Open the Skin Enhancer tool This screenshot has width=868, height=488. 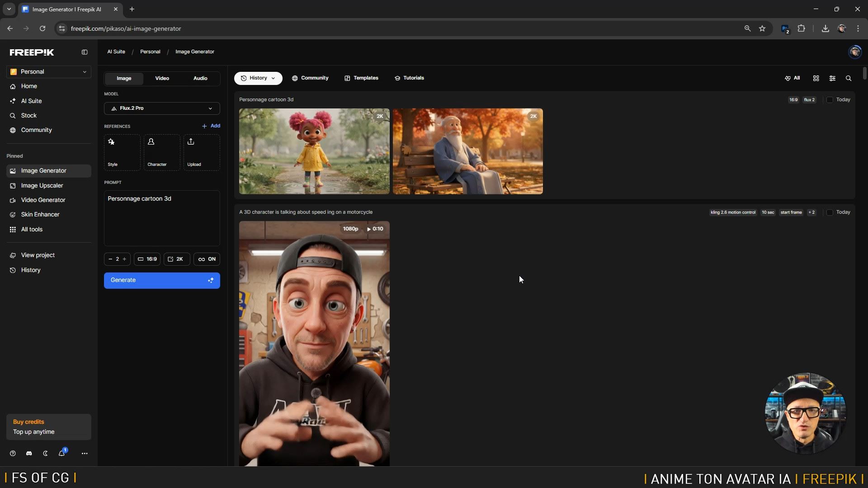40,214
